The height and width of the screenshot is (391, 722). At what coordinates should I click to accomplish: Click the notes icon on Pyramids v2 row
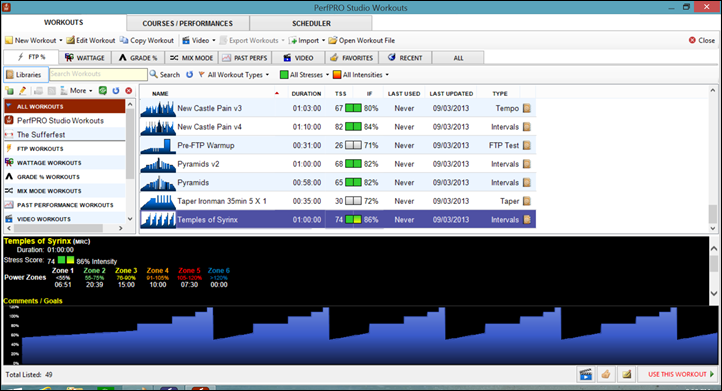pos(527,164)
